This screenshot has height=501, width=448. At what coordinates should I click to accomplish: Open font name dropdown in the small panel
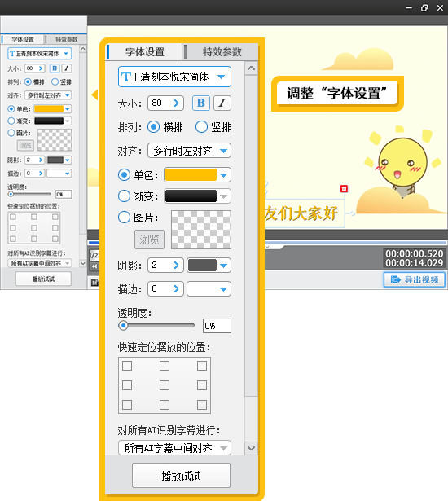(40, 54)
